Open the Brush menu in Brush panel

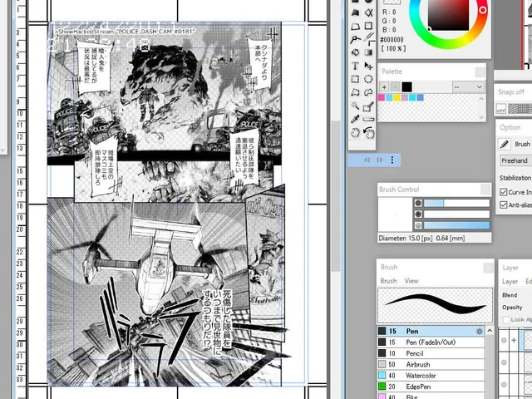[388, 281]
